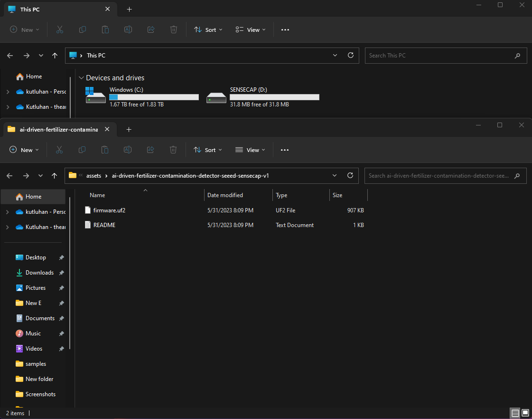Select the Cut icon on the toolbar

click(59, 150)
